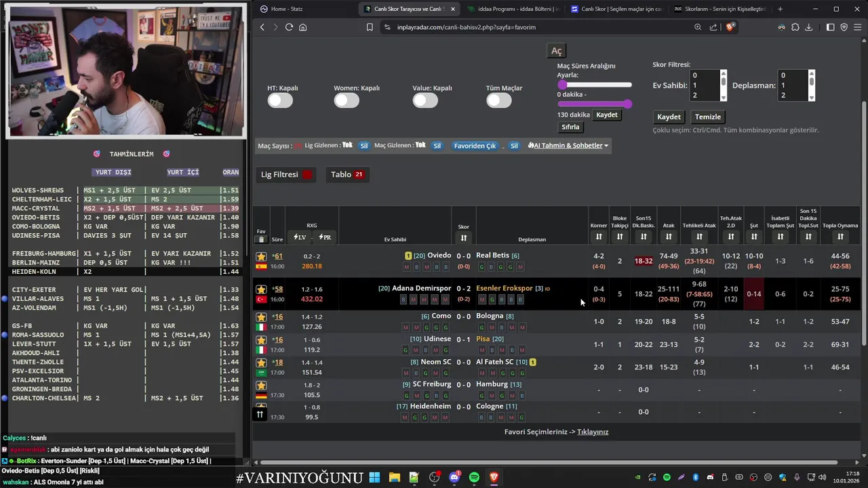This screenshot has width=868, height=488.
Task: Toggle favorite star for Neom SC match
Action: [261, 363]
